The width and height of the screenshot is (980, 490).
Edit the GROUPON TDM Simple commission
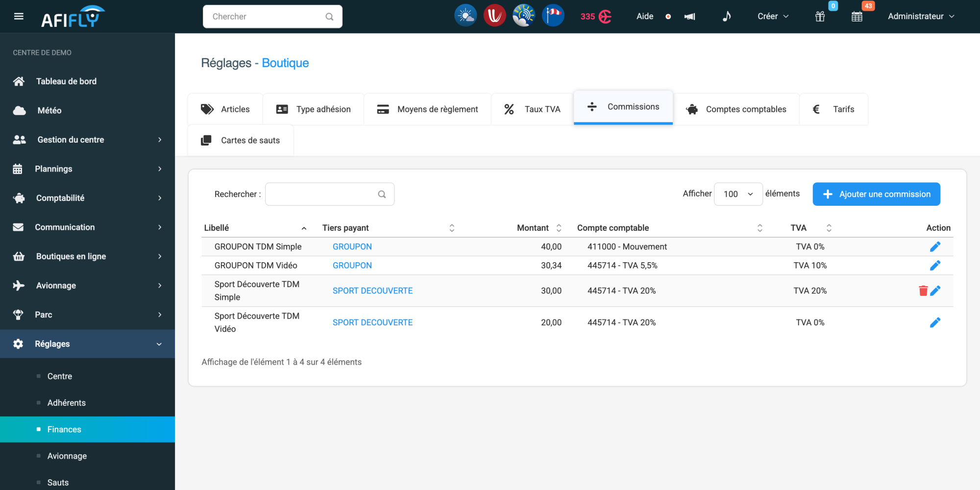tap(935, 246)
